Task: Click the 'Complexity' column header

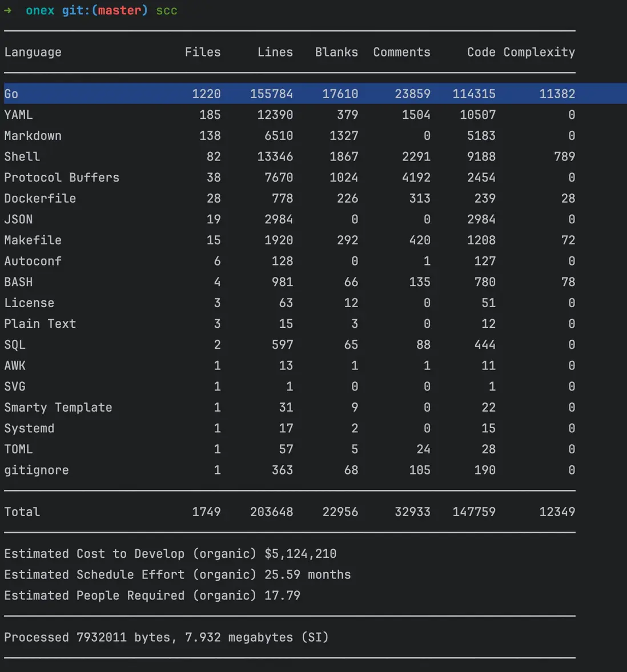Action: pos(539,52)
